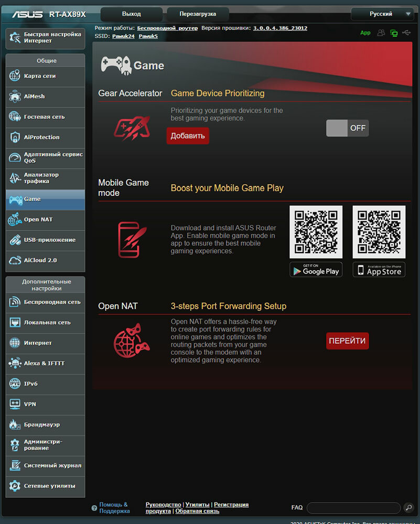
Task: Open Анализатор трафика icon
Action: click(x=15, y=178)
